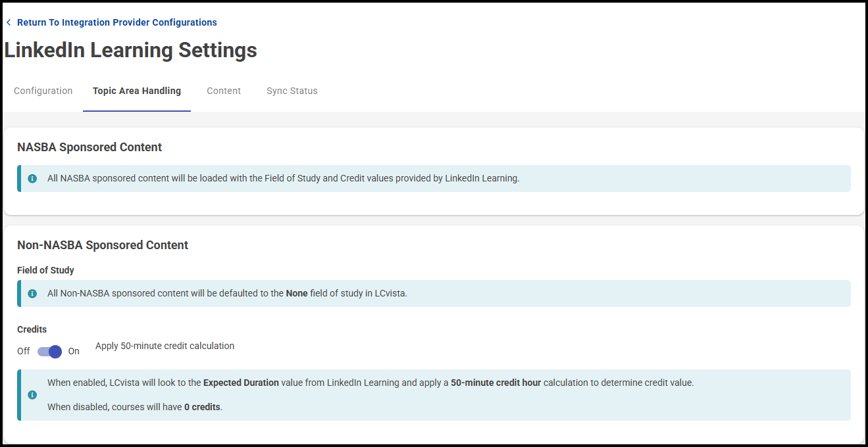The image size is (868, 447).
Task: Click the Credits section label
Action: click(x=32, y=329)
